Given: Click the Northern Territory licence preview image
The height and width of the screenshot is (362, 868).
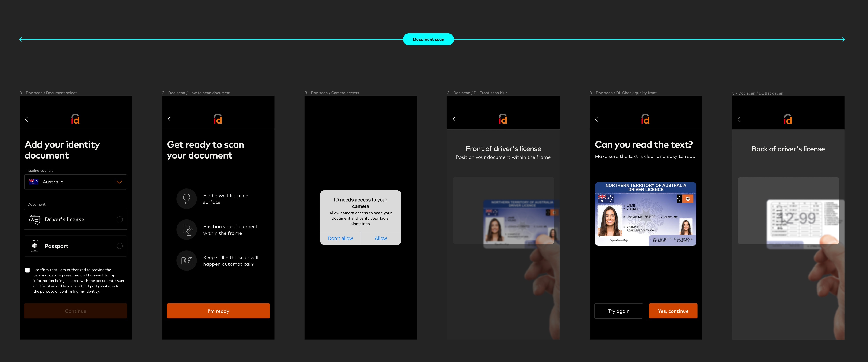Looking at the screenshot, I should [x=645, y=213].
